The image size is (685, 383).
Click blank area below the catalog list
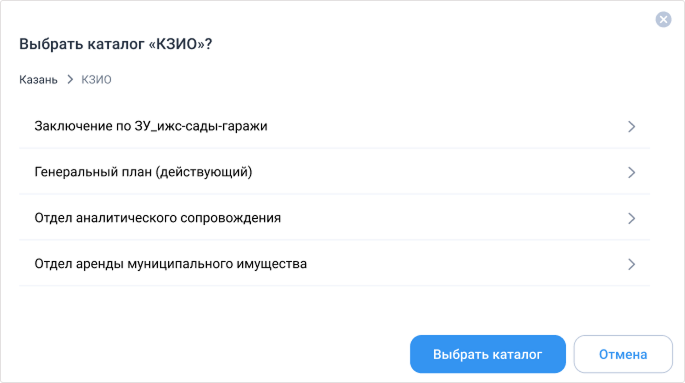click(334, 310)
